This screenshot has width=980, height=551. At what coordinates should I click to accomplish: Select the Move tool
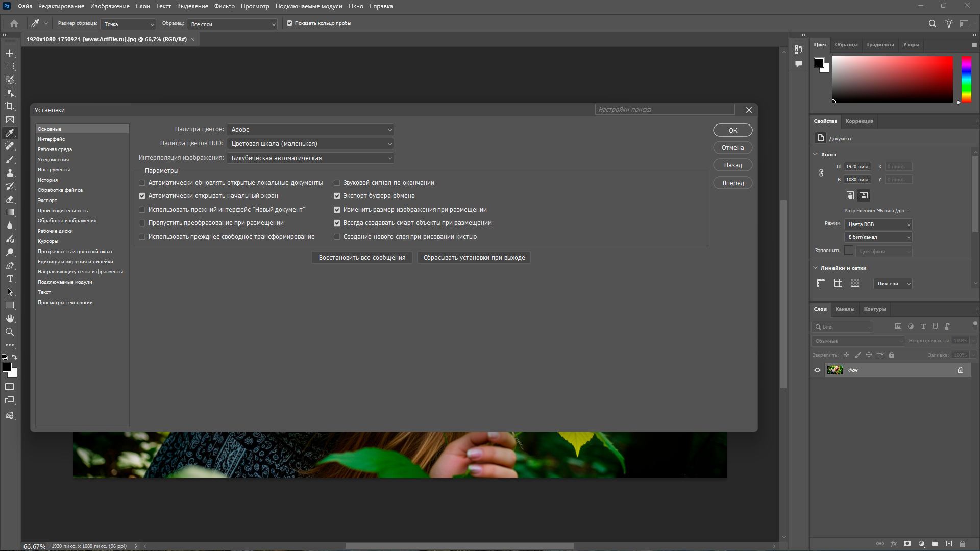pos(10,53)
